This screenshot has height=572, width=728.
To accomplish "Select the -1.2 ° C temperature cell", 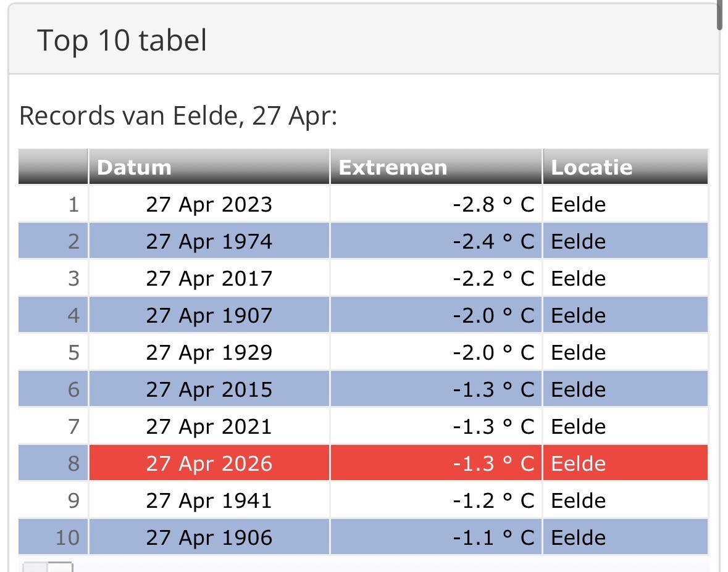I will [493, 500].
